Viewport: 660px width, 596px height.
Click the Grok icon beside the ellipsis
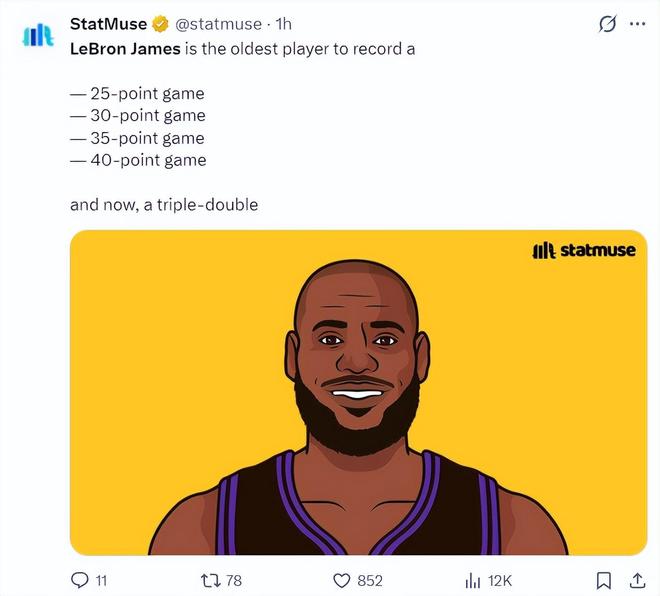[x=607, y=24]
